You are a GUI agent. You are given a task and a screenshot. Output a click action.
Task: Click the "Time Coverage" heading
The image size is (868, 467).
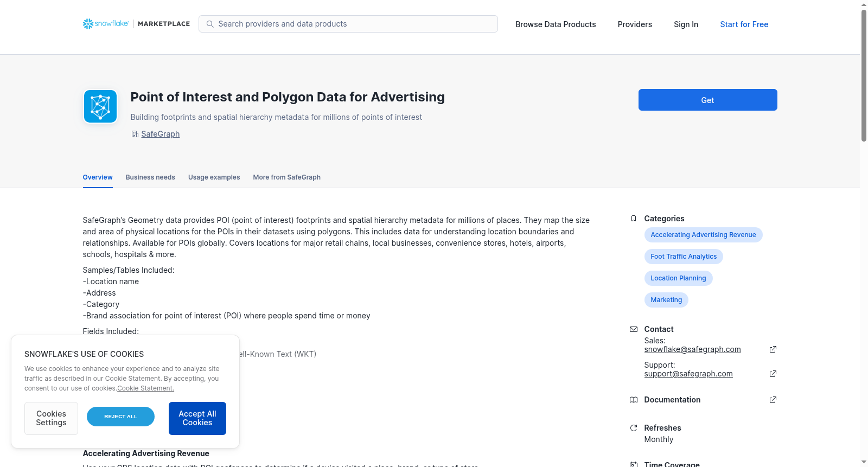tap(672, 464)
